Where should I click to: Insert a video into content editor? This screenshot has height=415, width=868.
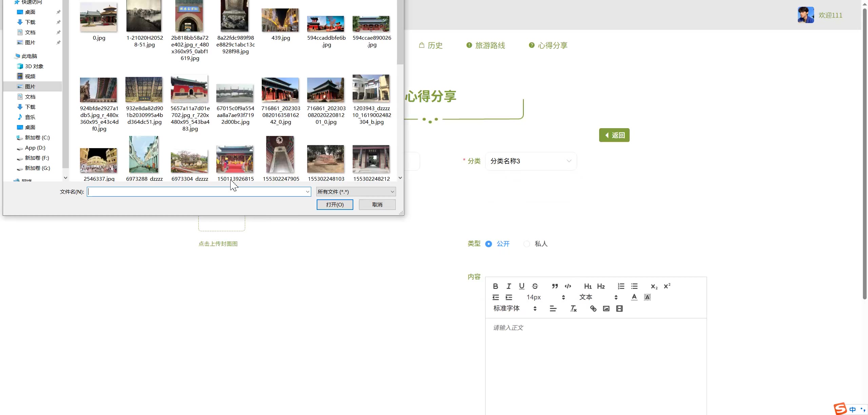click(x=619, y=309)
